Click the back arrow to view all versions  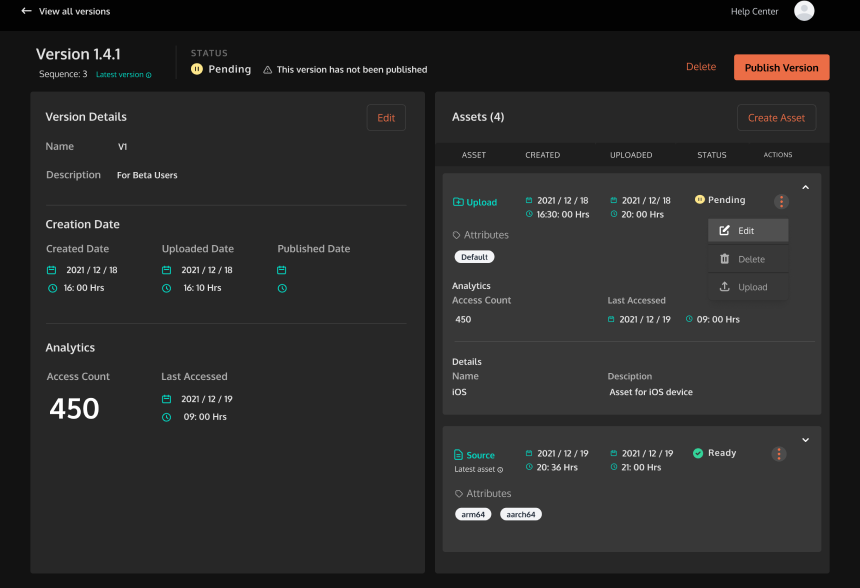[x=26, y=11]
